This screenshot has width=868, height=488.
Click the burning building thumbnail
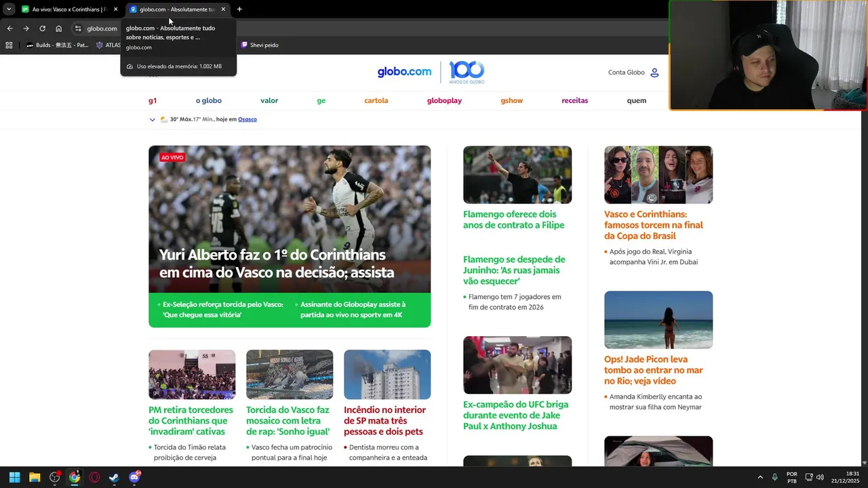(387, 374)
